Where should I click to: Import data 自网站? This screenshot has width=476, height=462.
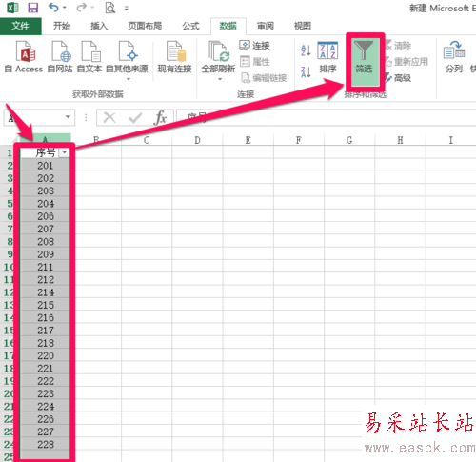pos(60,57)
